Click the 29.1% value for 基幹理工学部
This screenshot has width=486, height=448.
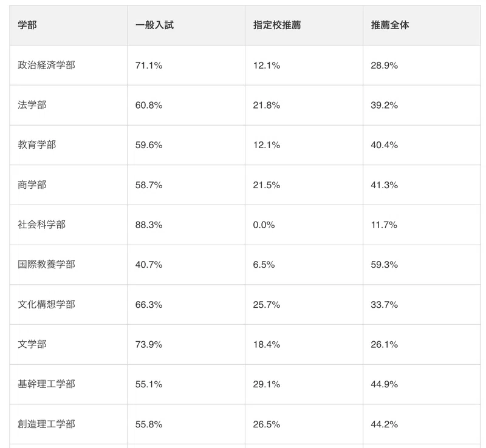pyautogui.click(x=267, y=384)
